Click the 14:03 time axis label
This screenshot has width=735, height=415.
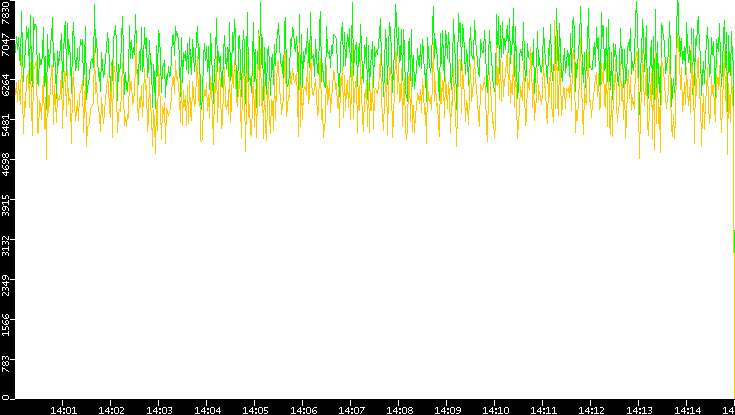(x=159, y=410)
